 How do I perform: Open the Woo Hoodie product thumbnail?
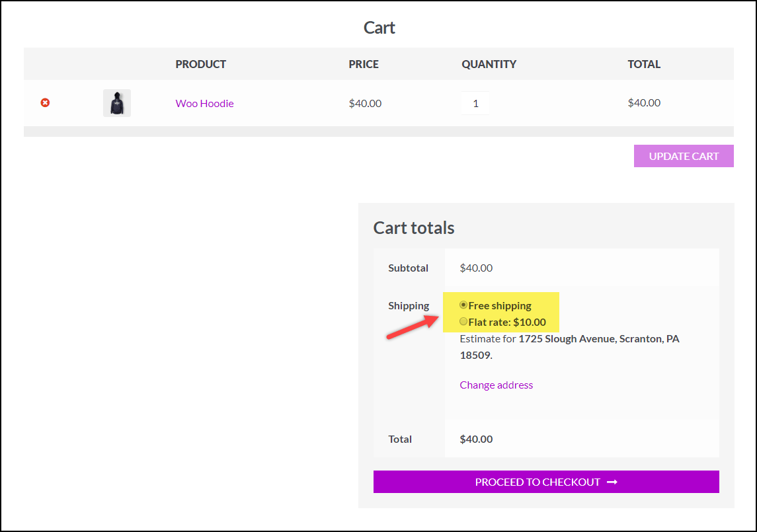click(117, 103)
